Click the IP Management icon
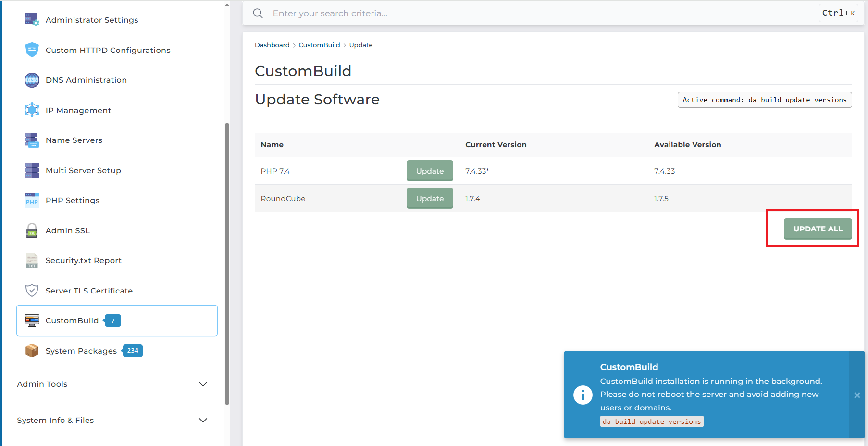The image size is (868, 446). tap(32, 110)
